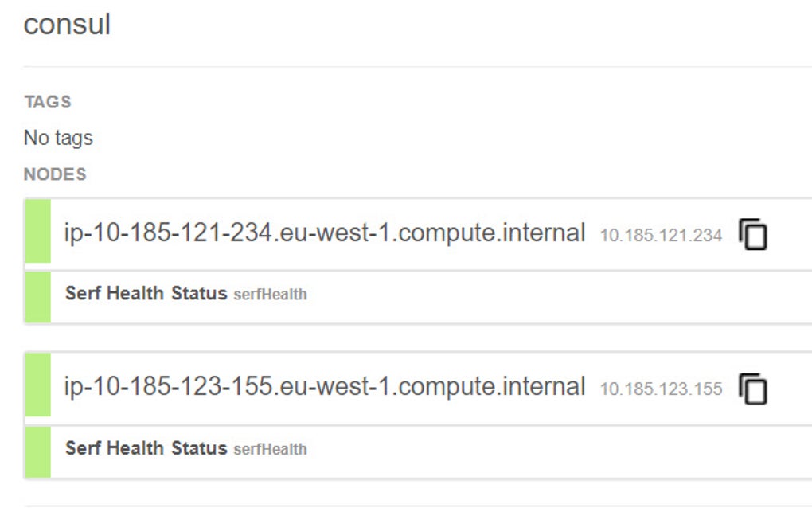Click the consul service heading

(x=67, y=25)
